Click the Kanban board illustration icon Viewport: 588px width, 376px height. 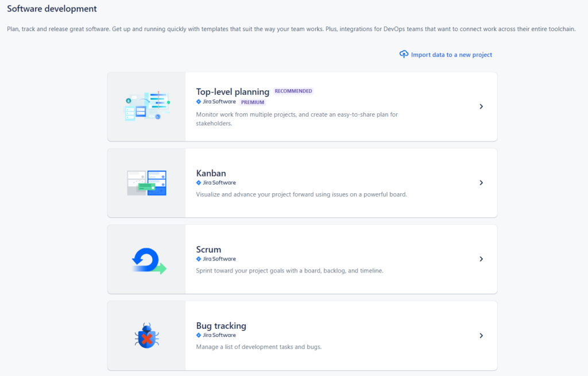(x=146, y=183)
